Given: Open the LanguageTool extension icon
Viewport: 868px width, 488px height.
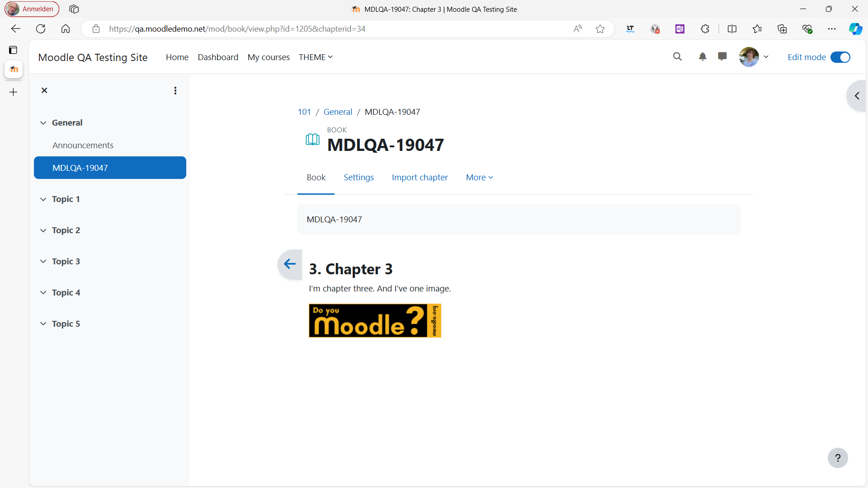Looking at the screenshot, I should click(x=630, y=29).
